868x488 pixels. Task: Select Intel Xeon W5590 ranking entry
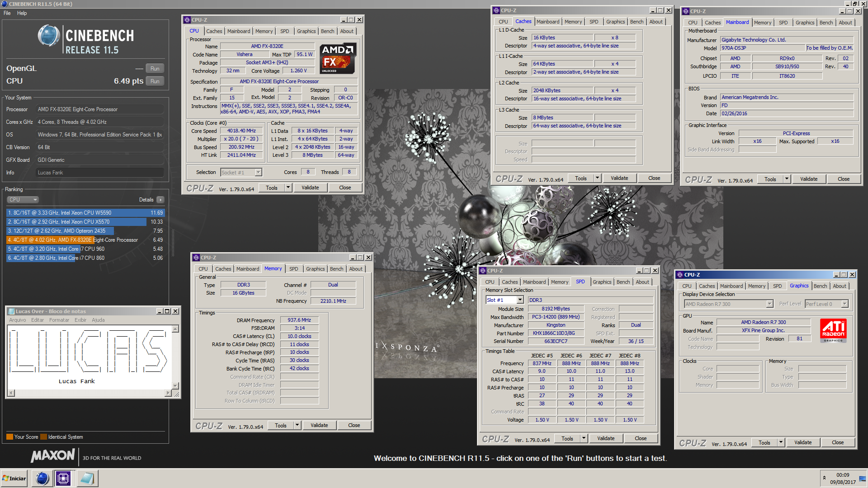(85, 213)
